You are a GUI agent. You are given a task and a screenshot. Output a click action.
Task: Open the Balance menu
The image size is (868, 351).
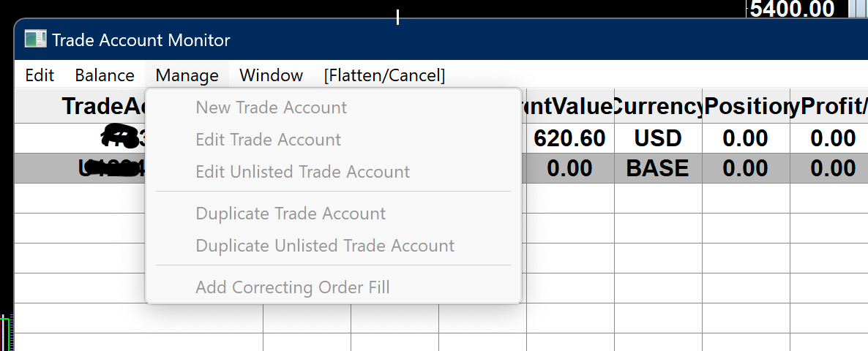pos(105,75)
